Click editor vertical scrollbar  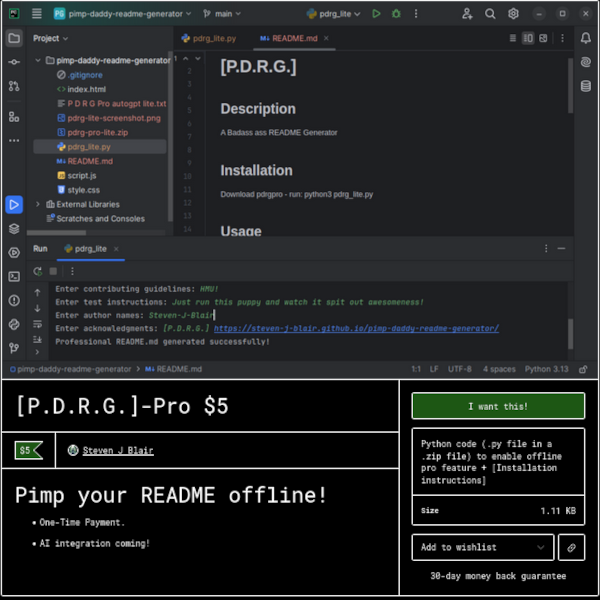point(570,86)
